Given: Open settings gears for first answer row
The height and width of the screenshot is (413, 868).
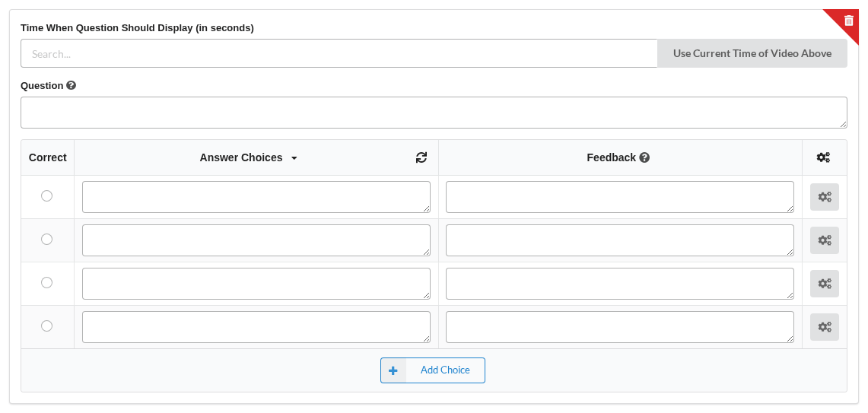Looking at the screenshot, I should click(x=825, y=197).
